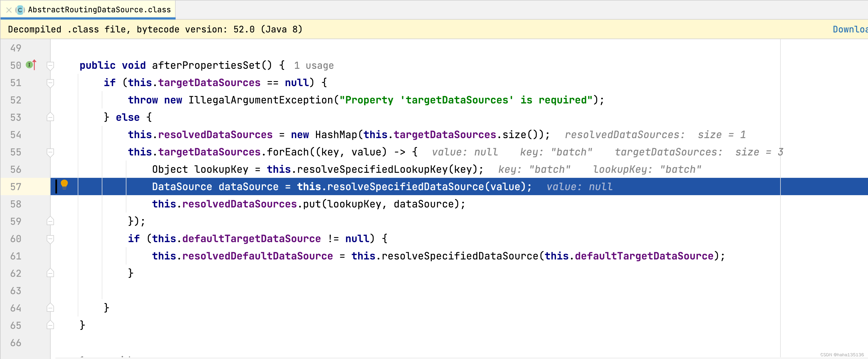Click the yellow lightbulb intention icon
The image size is (868, 359).
[x=64, y=184]
